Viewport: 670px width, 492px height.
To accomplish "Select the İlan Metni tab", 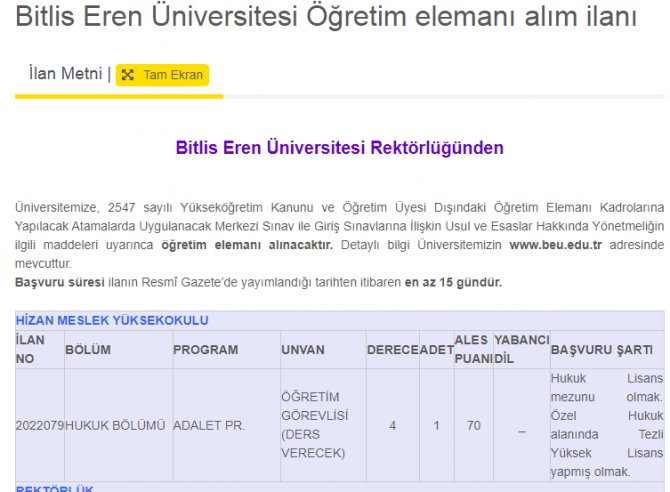I will tap(66, 74).
